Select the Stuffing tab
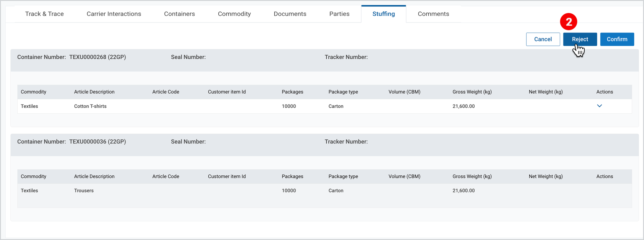This screenshot has height=240, width=644. 383,14
